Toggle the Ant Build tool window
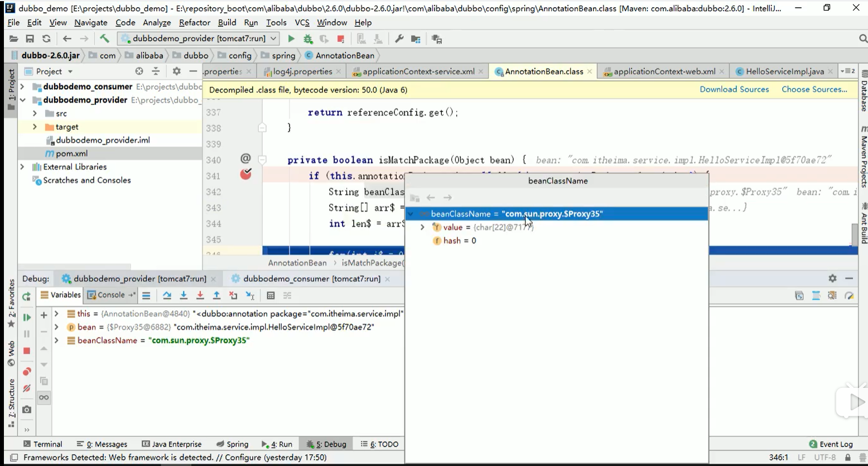The height and width of the screenshot is (466, 868). 864,223
